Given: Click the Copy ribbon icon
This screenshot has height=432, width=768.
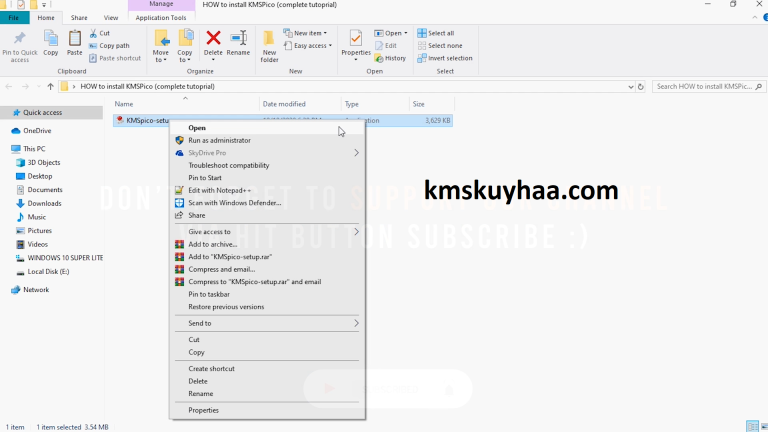Looking at the screenshot, I should click(x=50, y=38).
